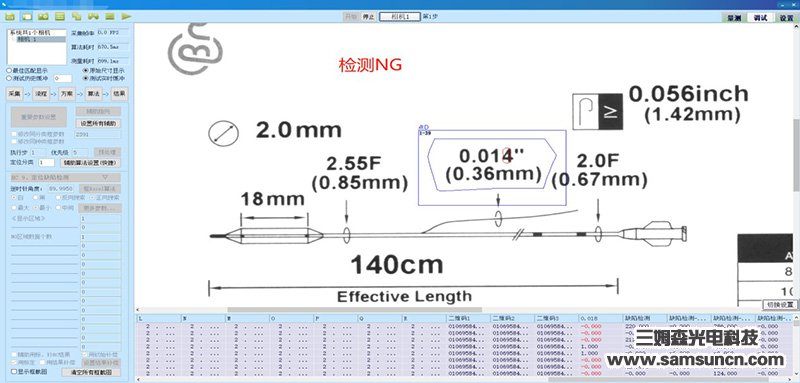Viewport: 800px width, 383px height.
Task: Click the 清空所有框截图 button
Action: [91, 372]
